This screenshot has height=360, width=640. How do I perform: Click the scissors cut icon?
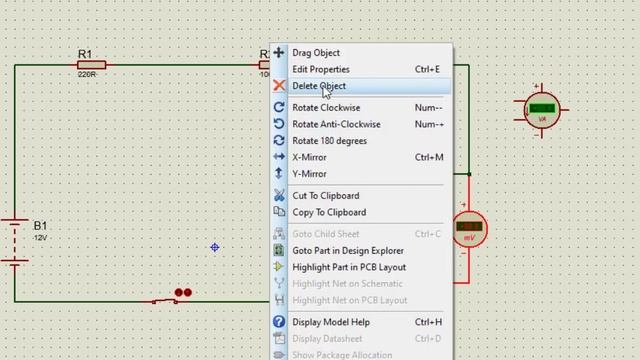279,196
